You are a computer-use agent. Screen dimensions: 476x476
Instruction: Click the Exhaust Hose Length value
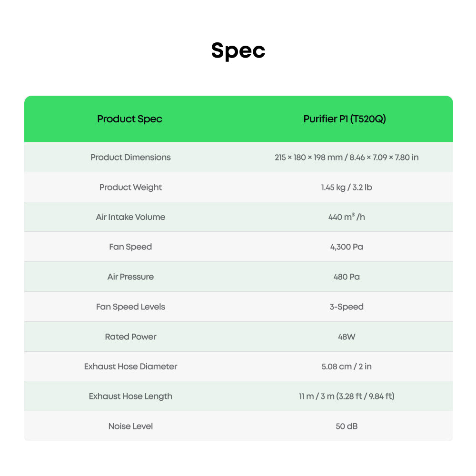pyautogui.click(x=347, y=396)
